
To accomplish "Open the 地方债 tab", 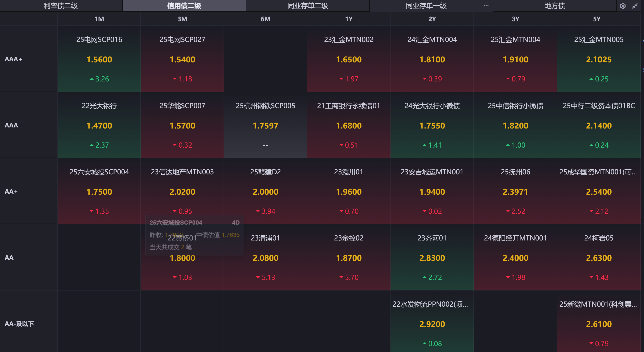I will (x=554, y=6).
